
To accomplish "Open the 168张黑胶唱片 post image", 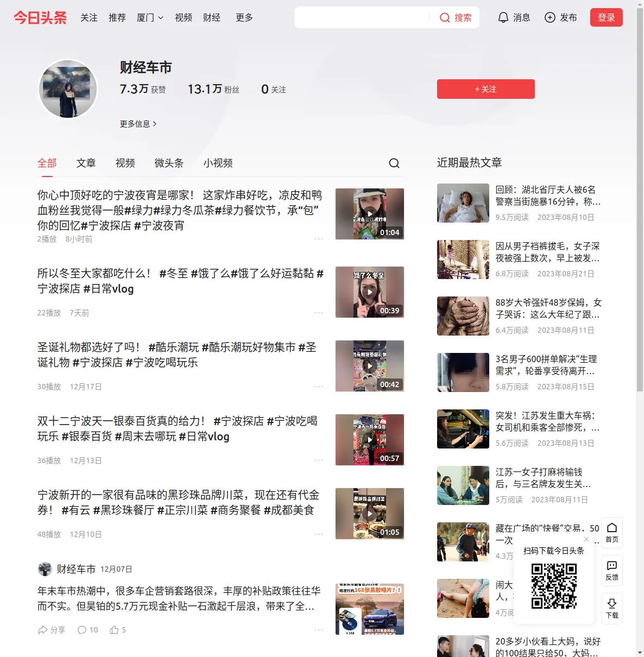I will [x=370, y=609].
